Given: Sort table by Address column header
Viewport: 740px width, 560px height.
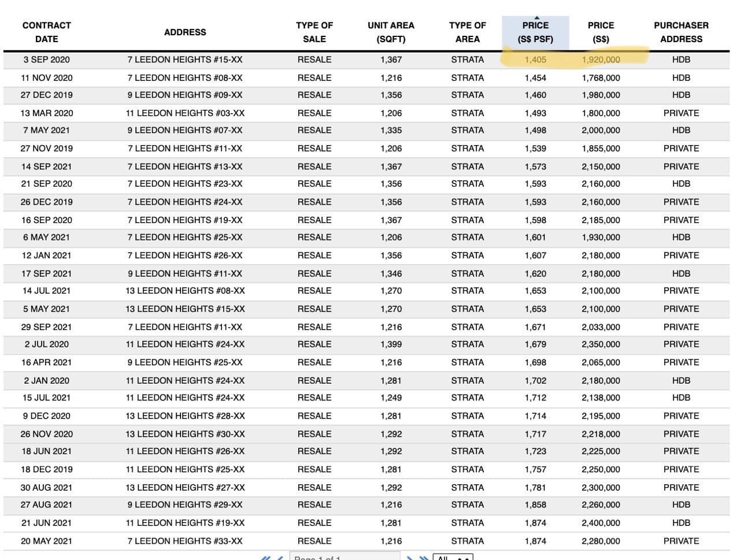Looking at the screenshot, I should pyautogui.click(x=185, y=32).
